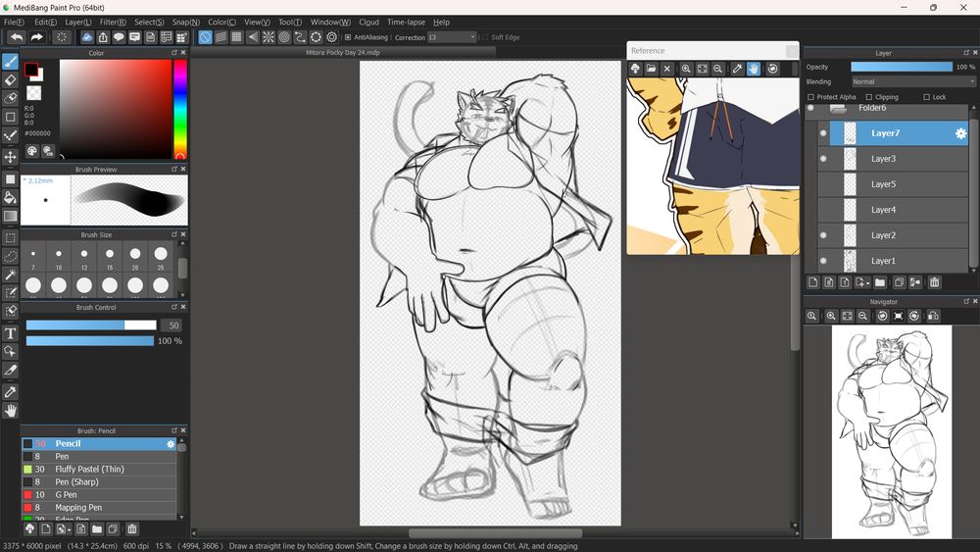The width and height of the screenshot is (980, 552).
Task: Check the Protect Alpha option
Action: click(810, 97)
